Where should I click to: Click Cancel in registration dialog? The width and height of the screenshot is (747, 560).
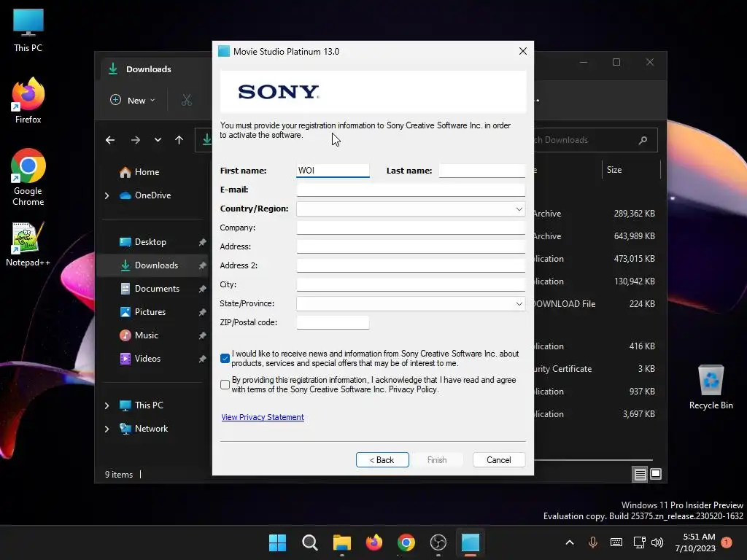tap(499, 460)
